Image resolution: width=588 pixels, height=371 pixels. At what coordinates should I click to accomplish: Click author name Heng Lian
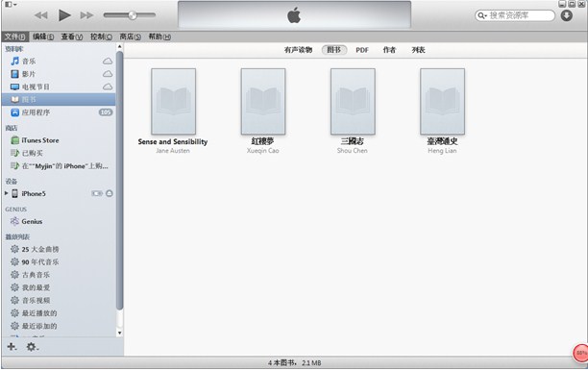click(x=442, y=151)
